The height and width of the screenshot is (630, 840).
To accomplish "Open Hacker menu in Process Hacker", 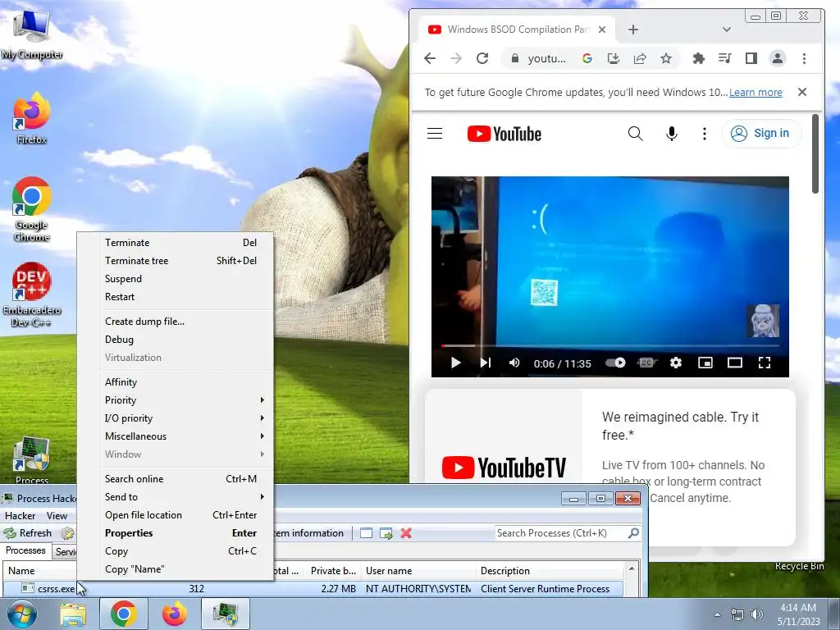I will [x=20, y=516].
